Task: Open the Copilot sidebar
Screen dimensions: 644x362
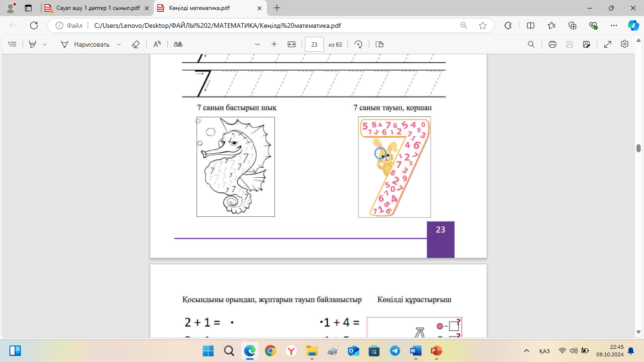Action: point(633,25)
